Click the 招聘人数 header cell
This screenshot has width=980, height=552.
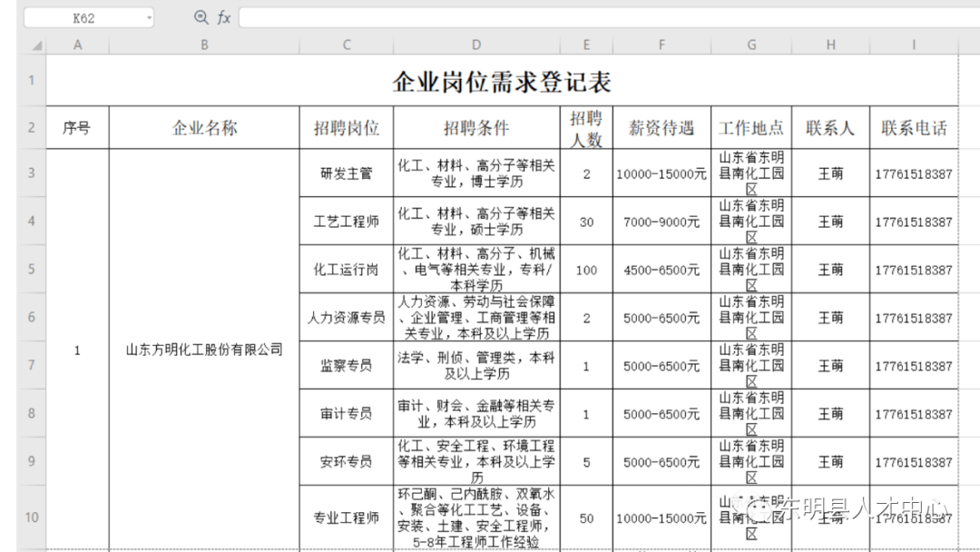tap(586, 127)
